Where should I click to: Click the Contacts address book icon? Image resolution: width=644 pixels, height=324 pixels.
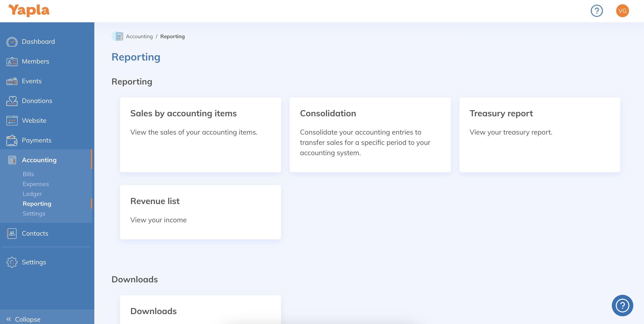tap(12, 233)
